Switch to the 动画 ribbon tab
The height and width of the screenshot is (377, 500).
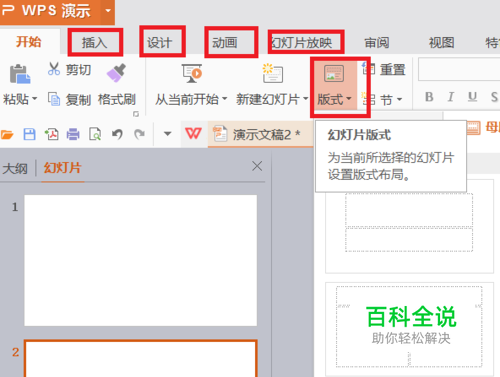(225, 43)
